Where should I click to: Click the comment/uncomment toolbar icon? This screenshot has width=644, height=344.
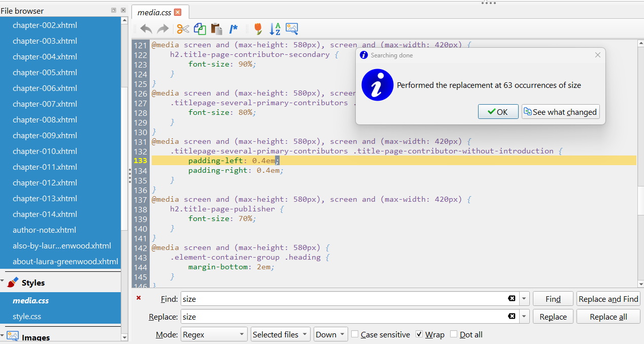[233, 29]
